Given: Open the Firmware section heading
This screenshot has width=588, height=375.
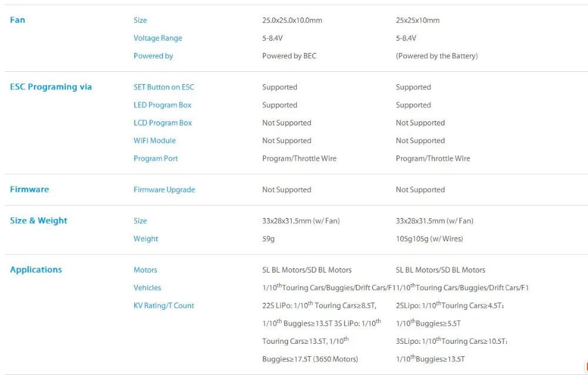Looking at the screenshot, I should coord(29,190).
